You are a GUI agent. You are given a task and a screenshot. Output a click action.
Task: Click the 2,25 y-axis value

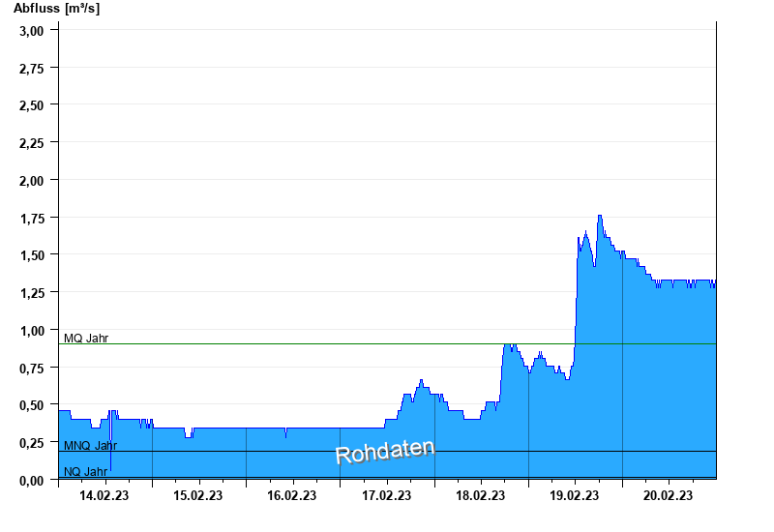point(32,143)
